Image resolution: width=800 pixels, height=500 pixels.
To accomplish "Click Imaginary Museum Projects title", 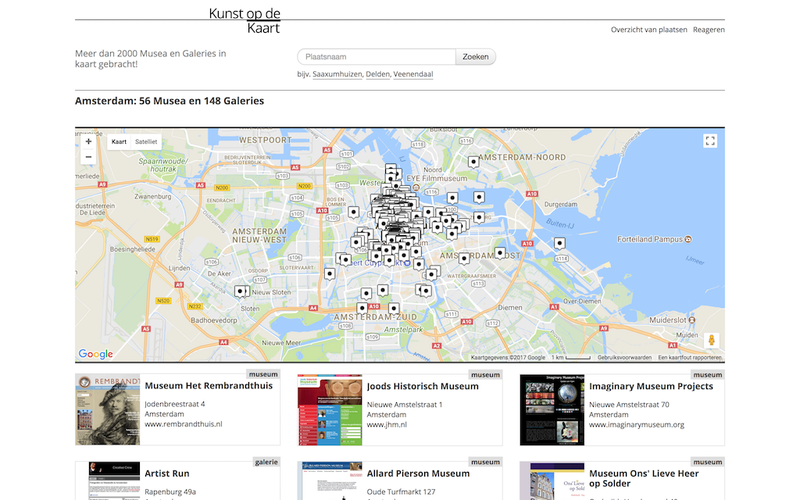I will click(x=651, y=386).
